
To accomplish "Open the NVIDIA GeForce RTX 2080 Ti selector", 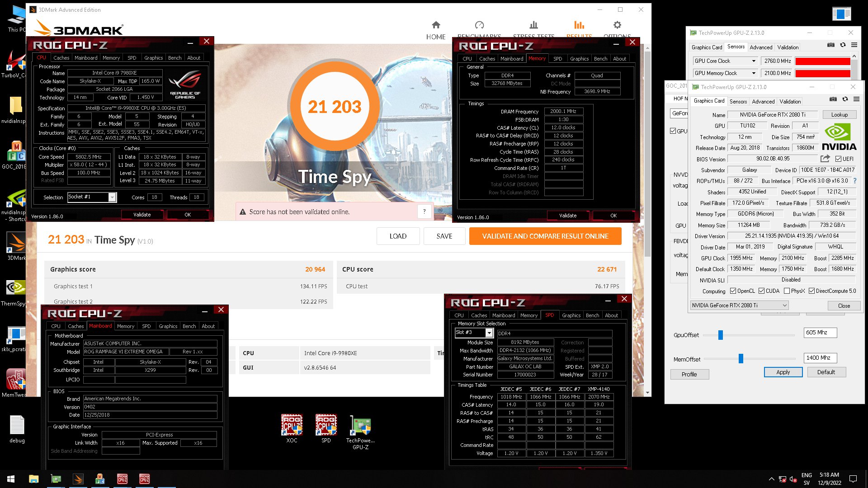I will coord(739,305).
